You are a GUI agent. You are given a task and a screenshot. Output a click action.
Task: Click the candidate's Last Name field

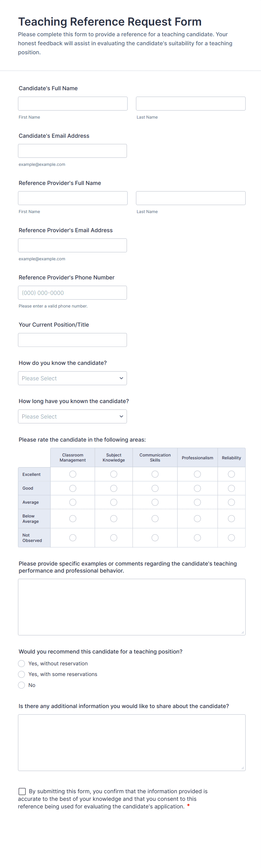pos(190,103)
